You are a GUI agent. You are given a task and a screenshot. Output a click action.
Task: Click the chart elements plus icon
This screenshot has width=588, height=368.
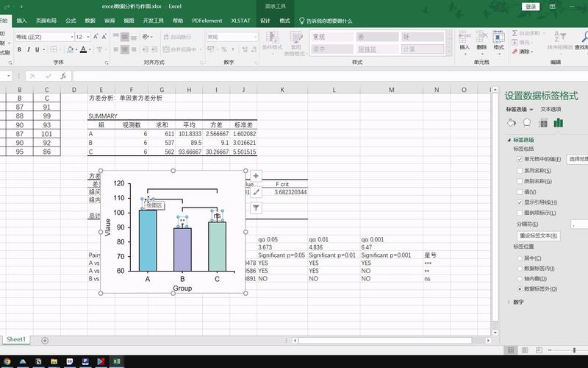tap(256, 176)
